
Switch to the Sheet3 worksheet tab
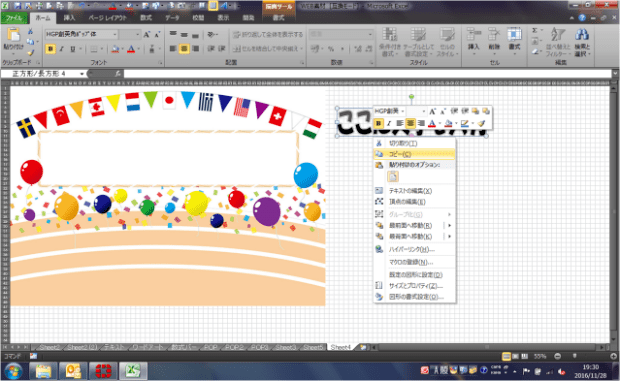[285, 347]
